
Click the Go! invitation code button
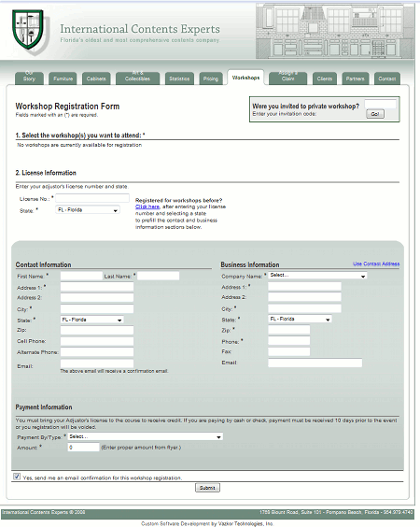point(375,114)
